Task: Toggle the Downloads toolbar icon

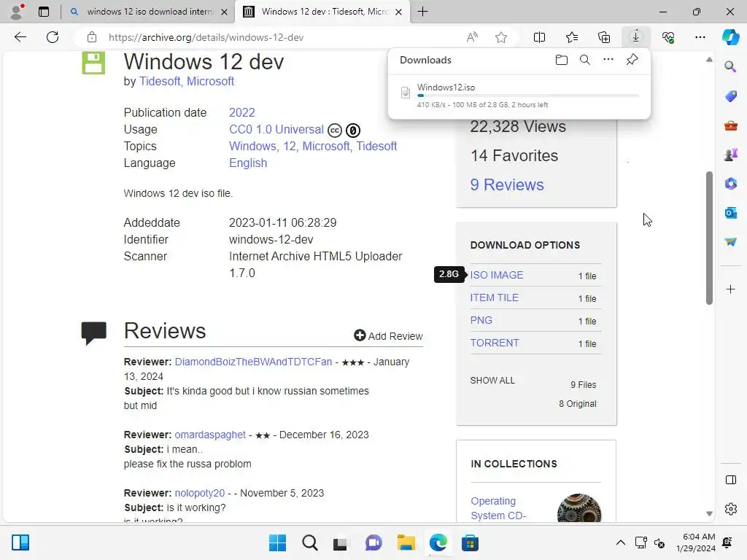Action: 635,37
